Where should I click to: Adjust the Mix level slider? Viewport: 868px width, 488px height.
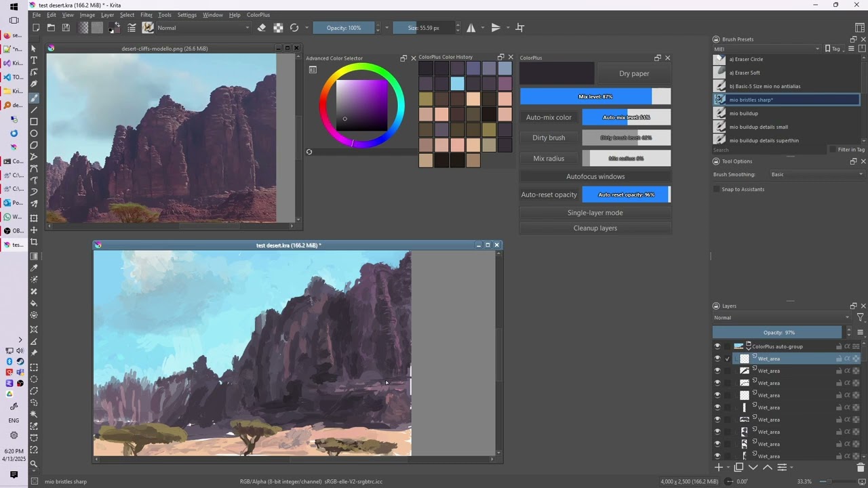pos(595,96)
